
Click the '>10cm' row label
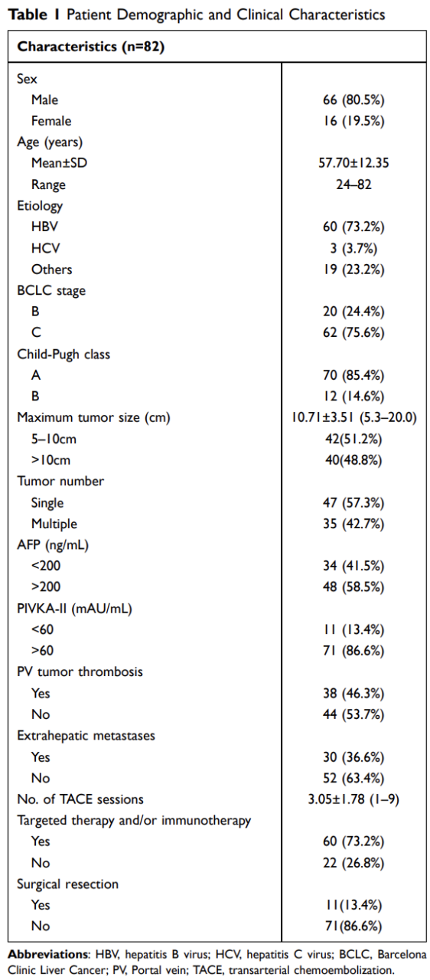click(50, 460)
